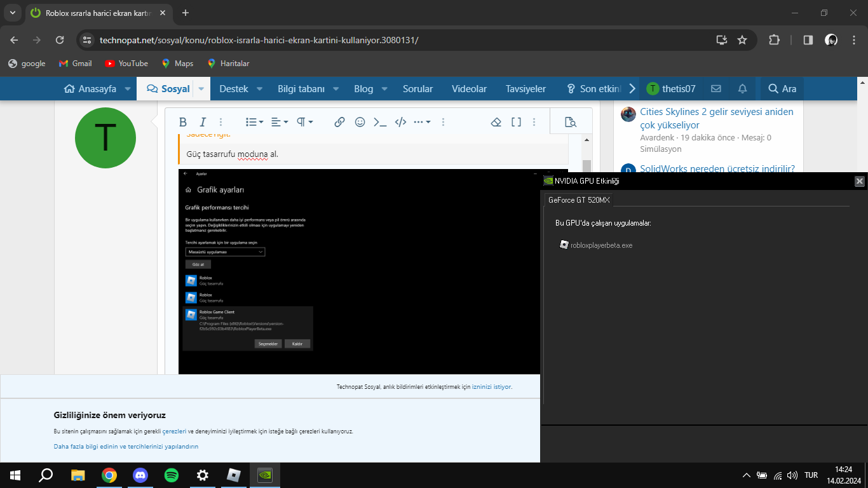Insert a link using the chain icon
The width and height of the screenshot is (868, 488).
[340, 122]
